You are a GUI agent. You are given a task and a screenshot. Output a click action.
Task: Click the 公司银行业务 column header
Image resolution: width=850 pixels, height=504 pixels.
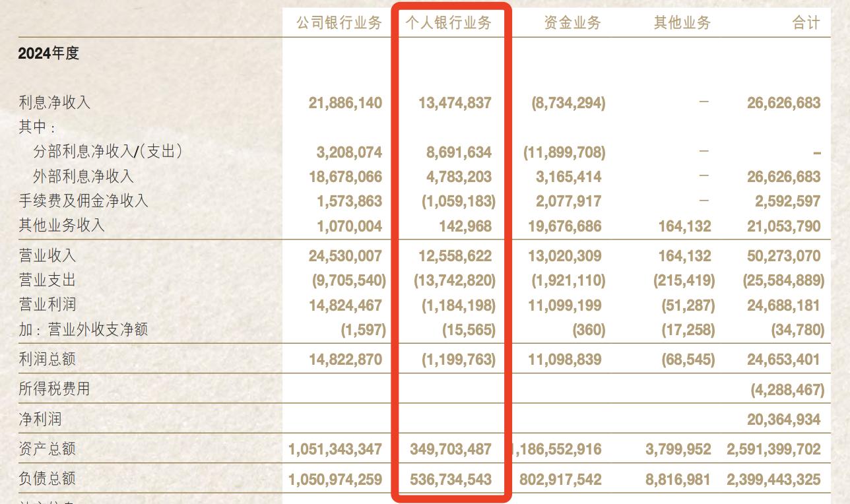[339, 22]
